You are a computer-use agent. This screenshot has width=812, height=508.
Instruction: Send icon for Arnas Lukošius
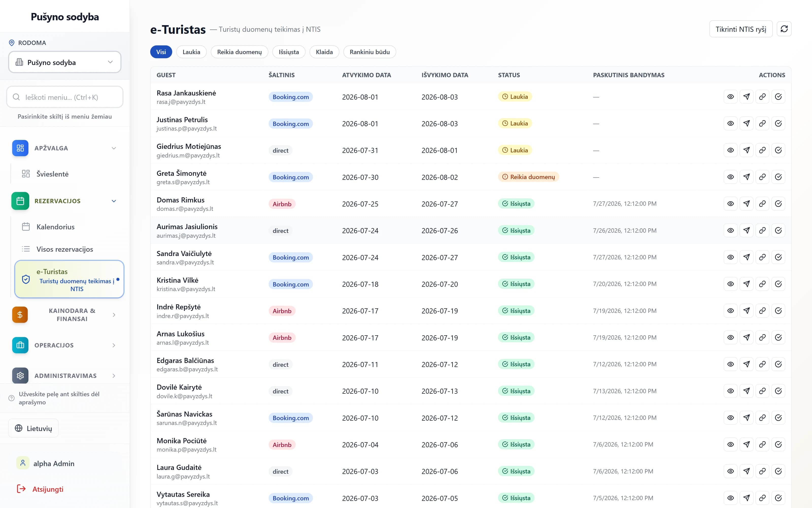click(746, 337)
